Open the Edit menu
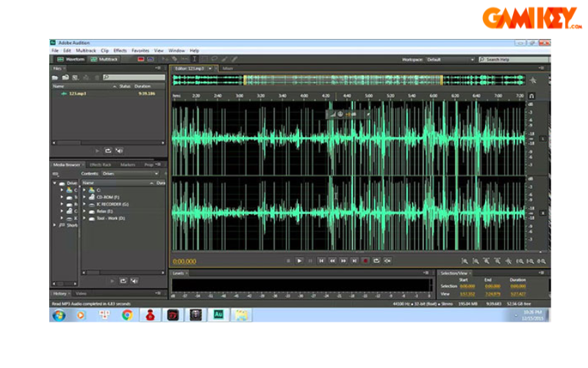The height and width of the screenshot is (368, 588). pos(67,50)
